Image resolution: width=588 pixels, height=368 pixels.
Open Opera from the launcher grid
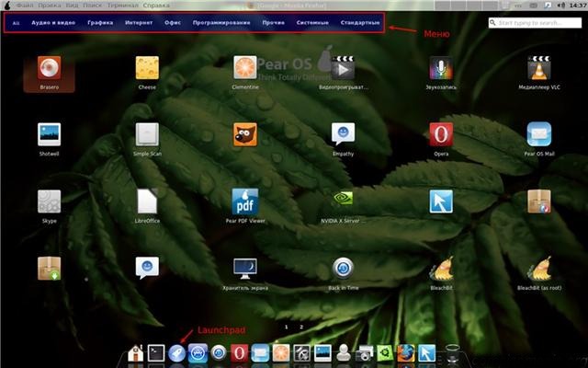[441, 134]
